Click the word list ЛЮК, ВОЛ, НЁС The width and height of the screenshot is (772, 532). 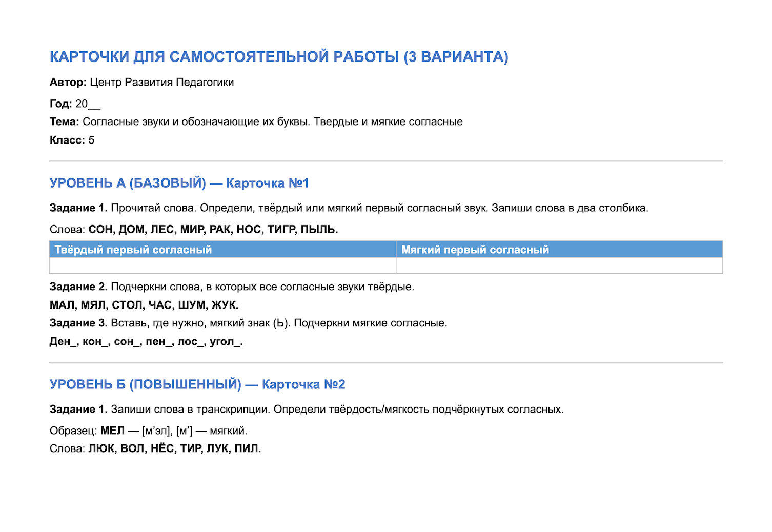[155, 448]
